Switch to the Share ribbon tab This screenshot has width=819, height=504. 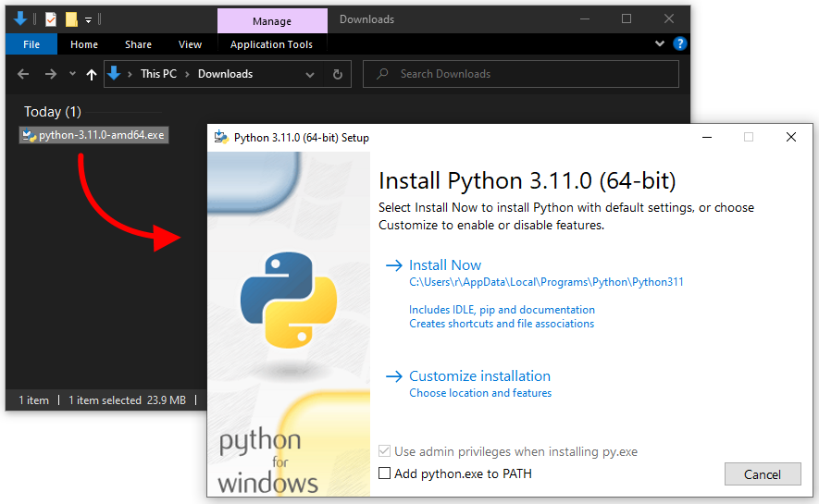point(138,44)
